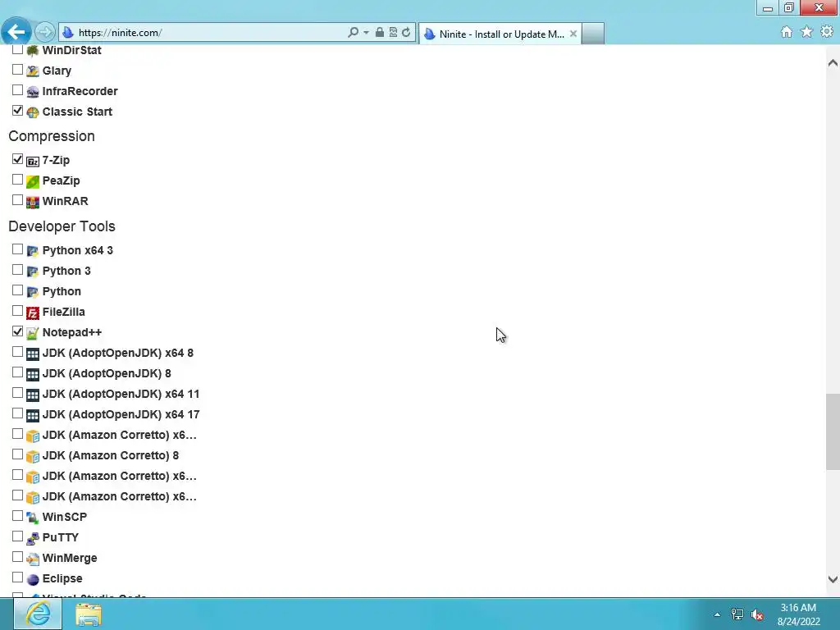Check the JDK (AdoptOpenJDK) x64 11 checkbox
Viewport: 840px width, 630px height.
click(x=18, y=393)
